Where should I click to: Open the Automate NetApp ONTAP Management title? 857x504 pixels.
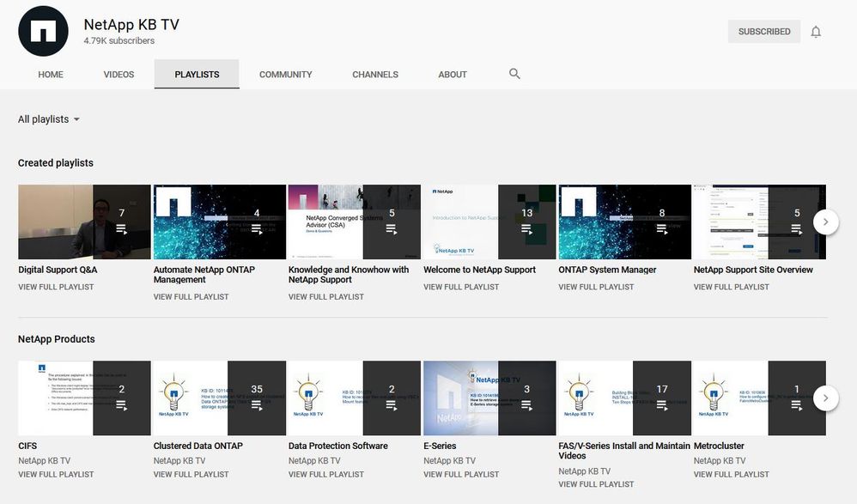click(204, 275)
